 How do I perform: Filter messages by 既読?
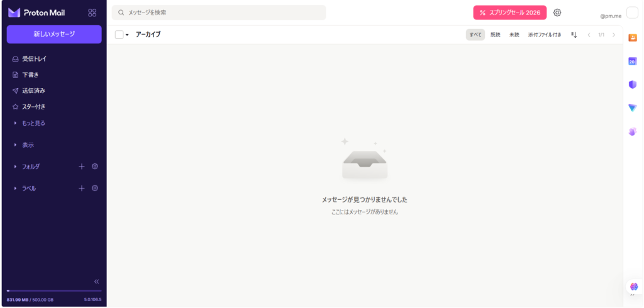point(496,35)
